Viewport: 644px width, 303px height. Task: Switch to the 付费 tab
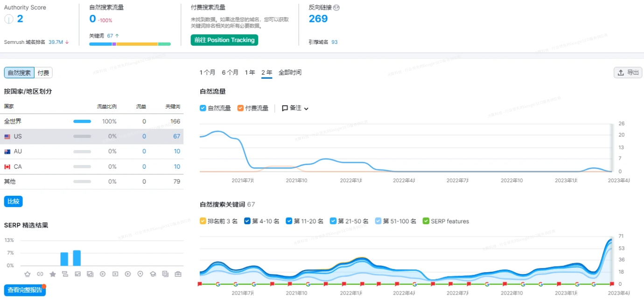(x=43, y=72)
